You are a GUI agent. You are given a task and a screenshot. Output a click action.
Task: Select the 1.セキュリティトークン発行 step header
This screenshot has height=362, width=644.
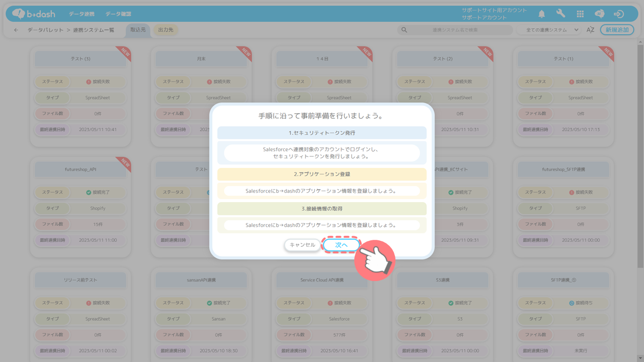tap(322, 133)
